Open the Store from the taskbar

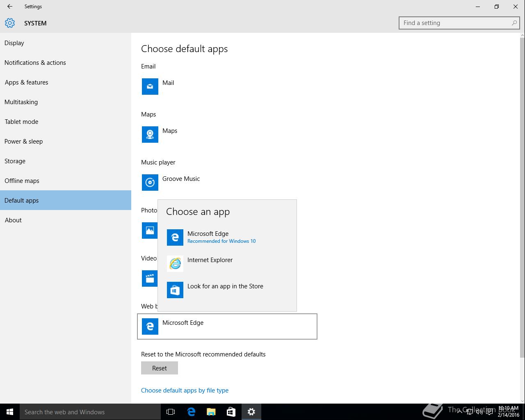tap(231, 412)
